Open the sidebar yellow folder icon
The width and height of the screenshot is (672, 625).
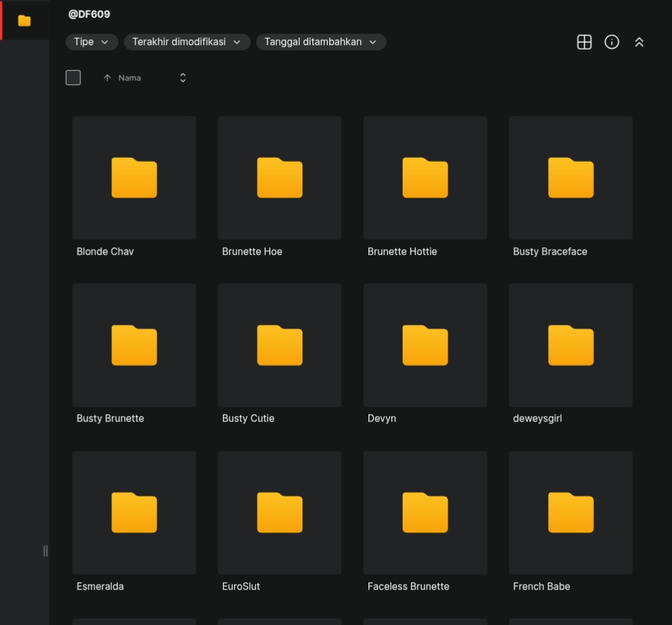click(24, 21)
